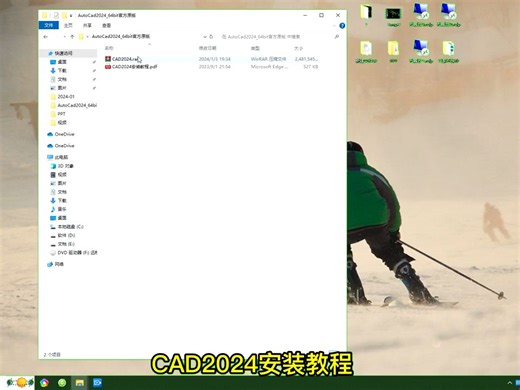Click the 2 个项目 status bar text
The width and height of the screenshot is (520, 390).
pyautogui.click(x=52, y=355)
